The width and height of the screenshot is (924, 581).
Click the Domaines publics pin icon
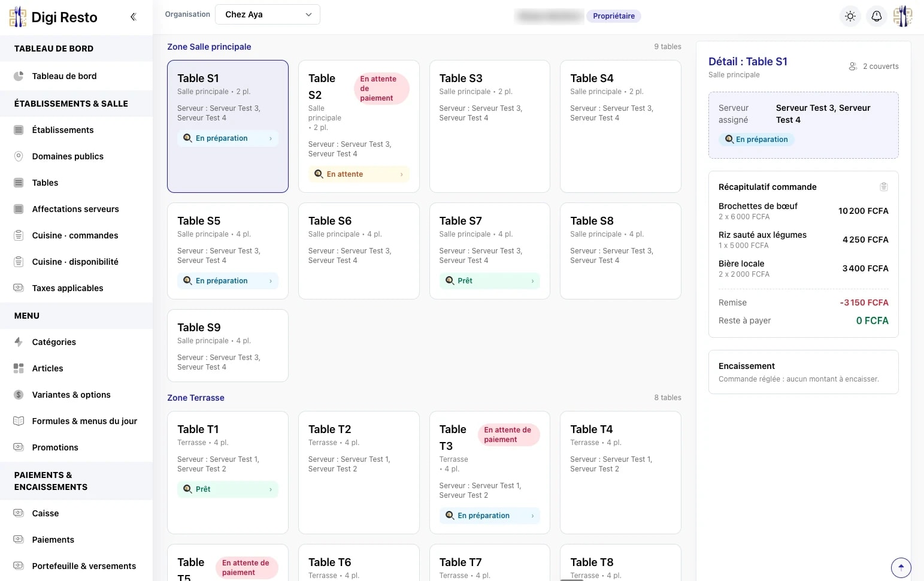click(19, 156)
